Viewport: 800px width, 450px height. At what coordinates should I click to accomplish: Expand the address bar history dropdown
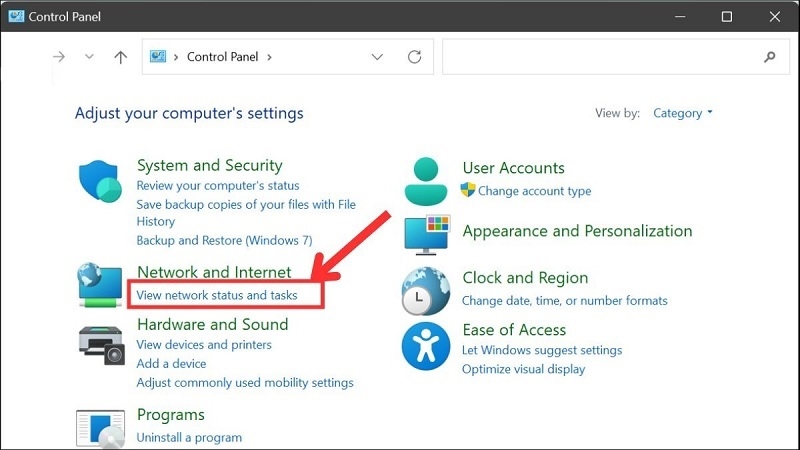pos(377,57)
